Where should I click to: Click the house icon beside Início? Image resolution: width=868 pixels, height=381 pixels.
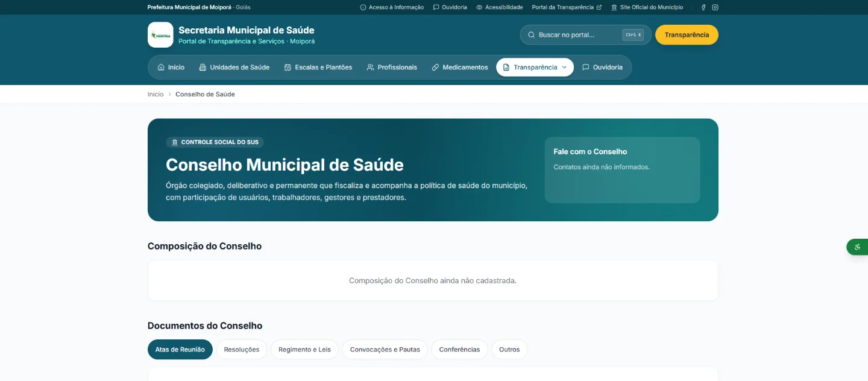(x=161, y=68)
